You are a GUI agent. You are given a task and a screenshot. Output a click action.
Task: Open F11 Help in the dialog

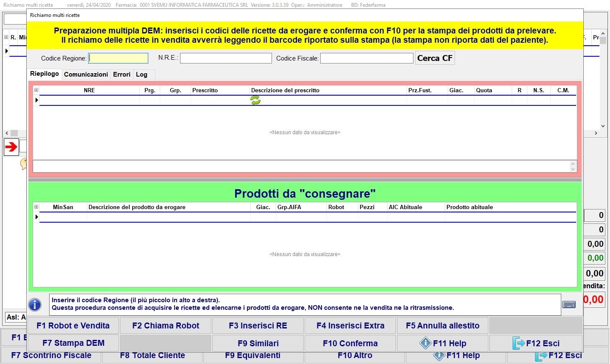pyautogui.click(x=443, y=343)
